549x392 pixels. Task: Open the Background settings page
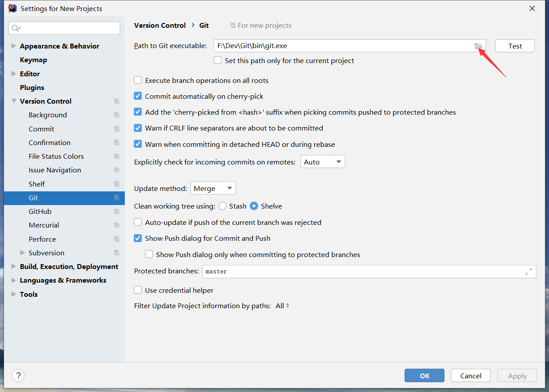point(48,115)
